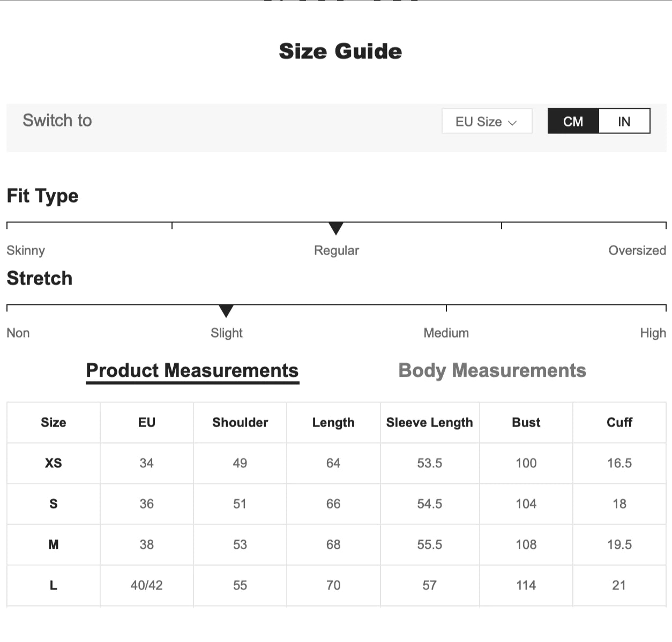Click the S size row label
Screen dimensions: 672x642
(53, 504)
